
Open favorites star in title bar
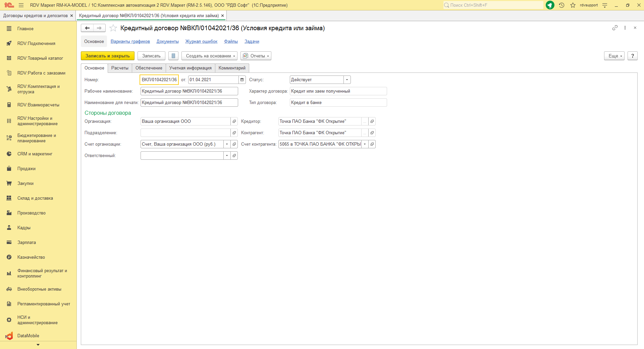tap(573, 5)
